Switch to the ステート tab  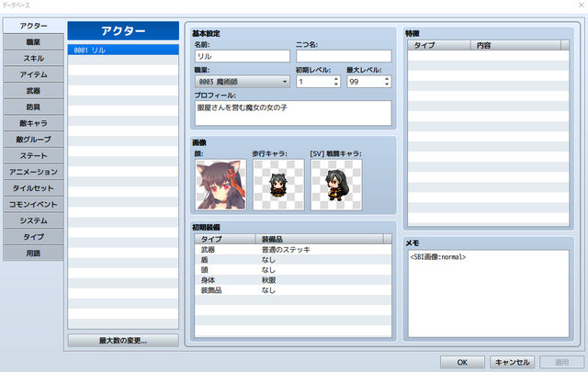click(33, 155)
